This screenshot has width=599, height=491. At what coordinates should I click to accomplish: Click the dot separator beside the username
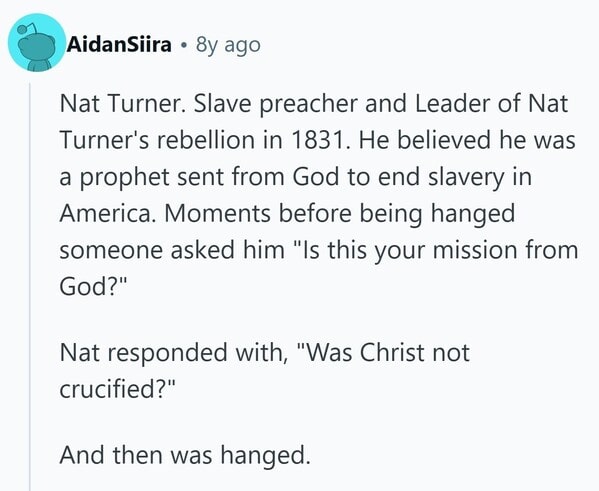point(184,46)
